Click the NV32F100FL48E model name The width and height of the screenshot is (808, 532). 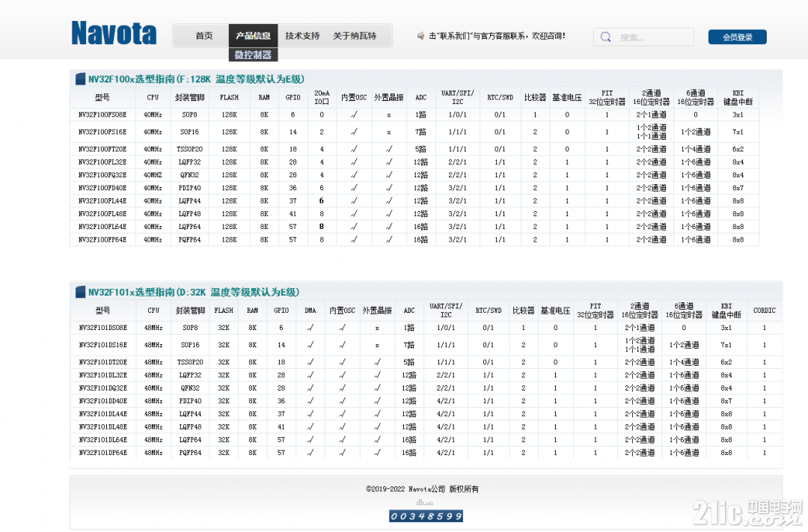tap(102, 213)
